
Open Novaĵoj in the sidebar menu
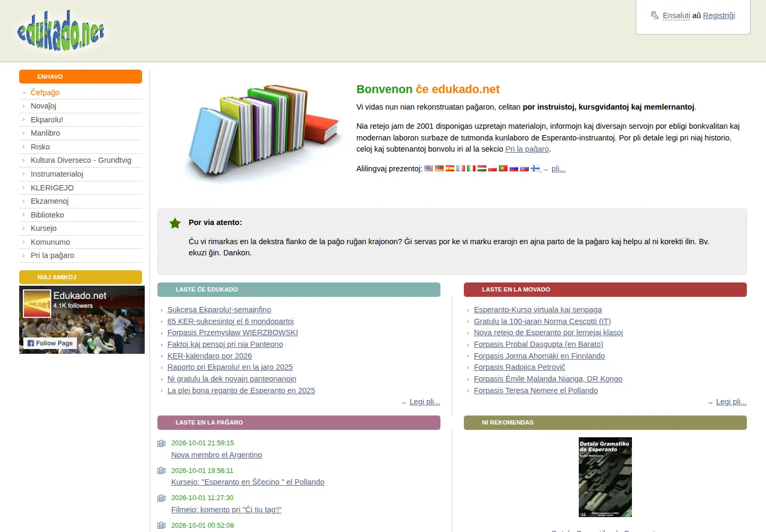coord(44,106)
